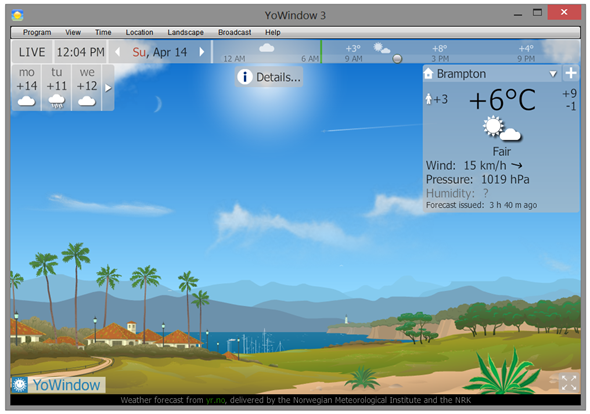Viewport: 590px width, 414px height.
Task: Click the 9 PM timeline mark
Action: click(x=526, y=59)
